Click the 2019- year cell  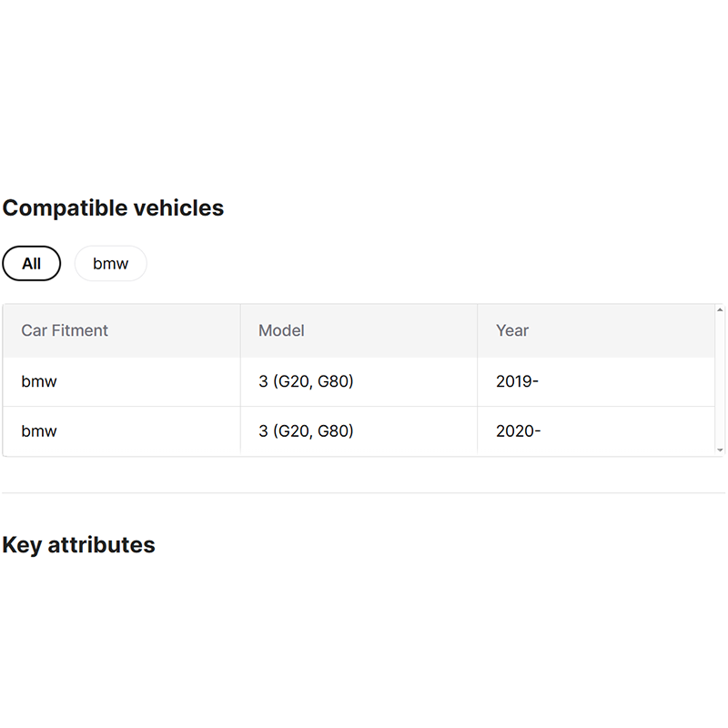[517, 381]
